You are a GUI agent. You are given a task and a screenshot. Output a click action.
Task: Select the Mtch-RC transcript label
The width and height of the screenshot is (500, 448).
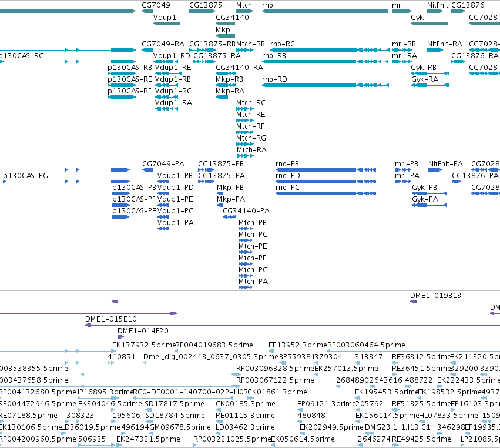coord(251,102)
